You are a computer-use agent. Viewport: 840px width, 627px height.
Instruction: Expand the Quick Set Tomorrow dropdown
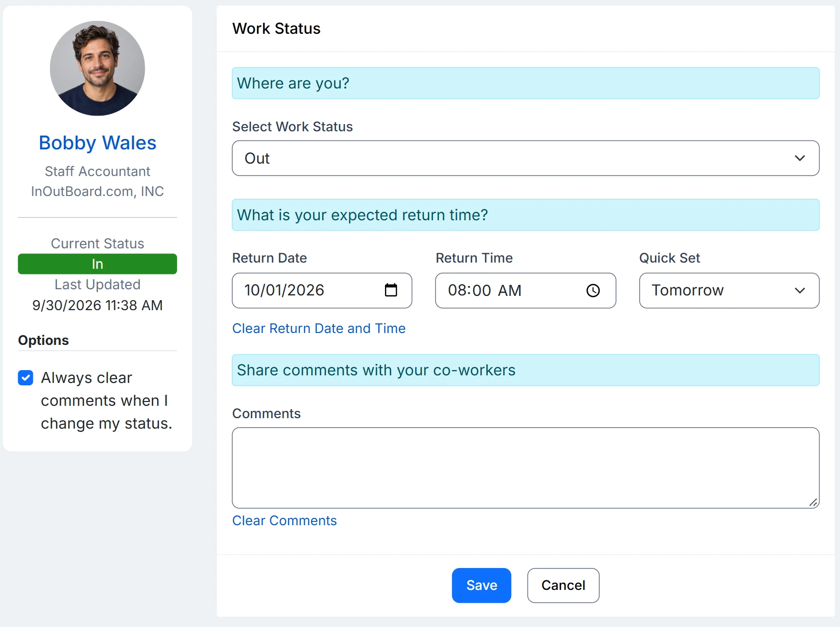(729, 291)
